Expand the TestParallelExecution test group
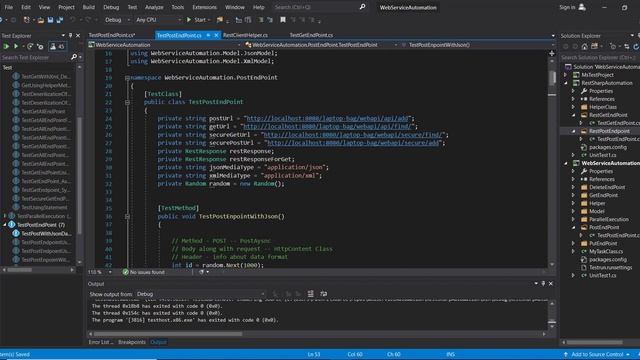The height and width of the screenshot is (360, 640). [x=5, y=216]
